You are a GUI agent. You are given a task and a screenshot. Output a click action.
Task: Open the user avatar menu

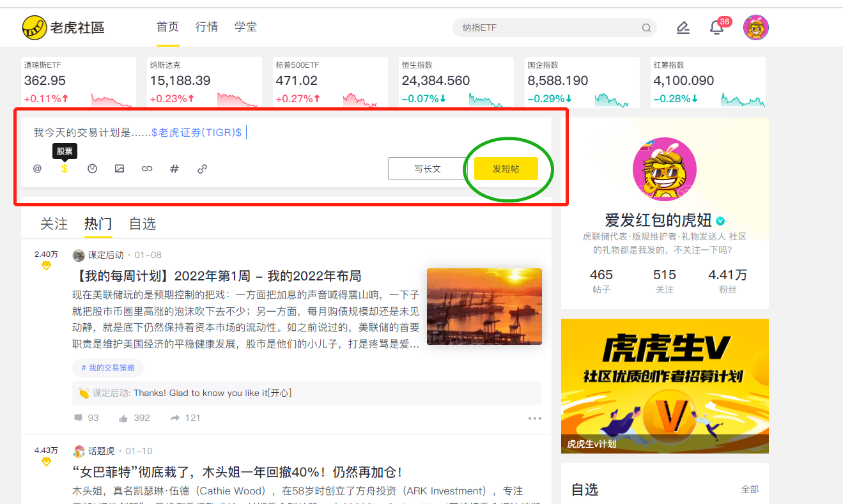click(x=756, y=27)
